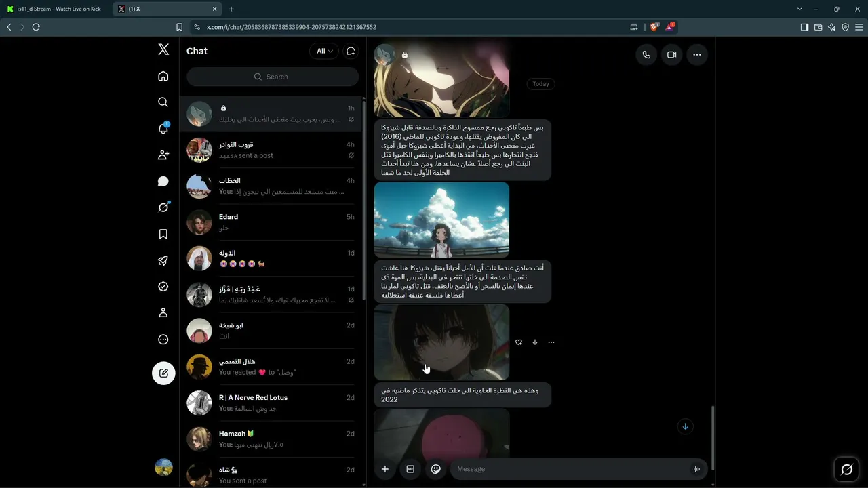Open the Follow people icon in sidebar
This screenshot has width=868, height=488.
[x=163, y=155]
